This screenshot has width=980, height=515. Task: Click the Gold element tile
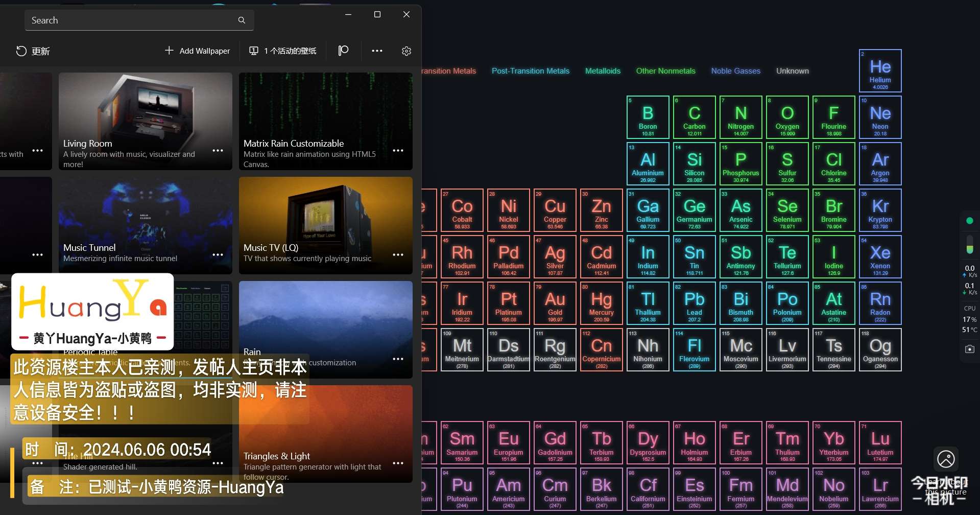point(555,303)
